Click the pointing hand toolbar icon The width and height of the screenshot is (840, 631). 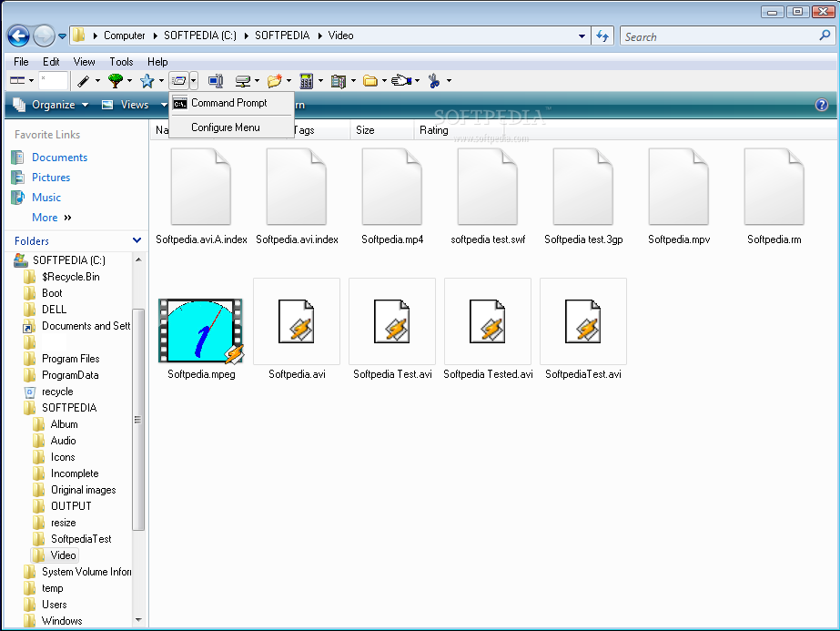pos(401,81)
